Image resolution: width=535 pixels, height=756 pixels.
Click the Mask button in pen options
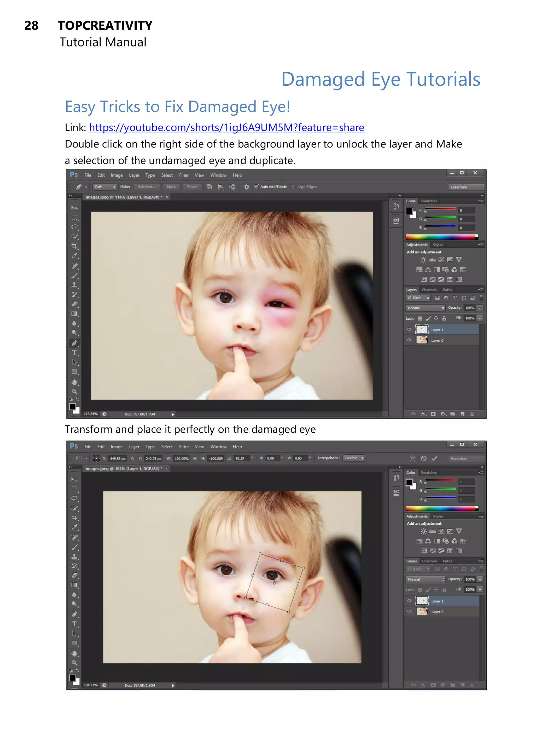[x=171, y=187]
